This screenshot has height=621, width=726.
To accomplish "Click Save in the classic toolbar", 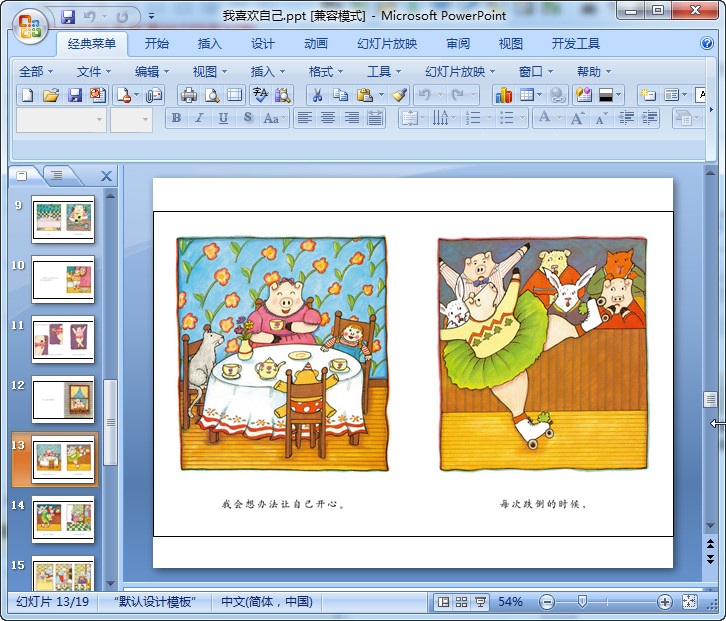I will pos(75,95).
